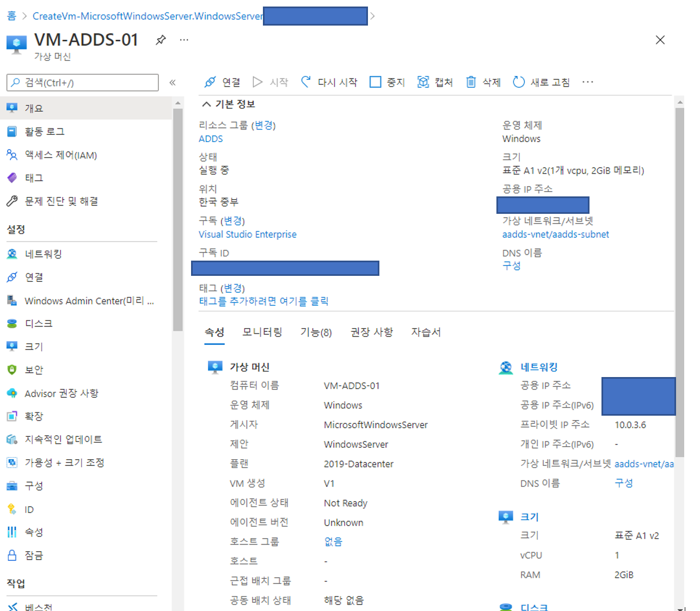Image resolution: width=700 pixels, height=611 pixels.
Task: Click the sidebar scrollbar thumb
Action: click(x=177, y=219)
